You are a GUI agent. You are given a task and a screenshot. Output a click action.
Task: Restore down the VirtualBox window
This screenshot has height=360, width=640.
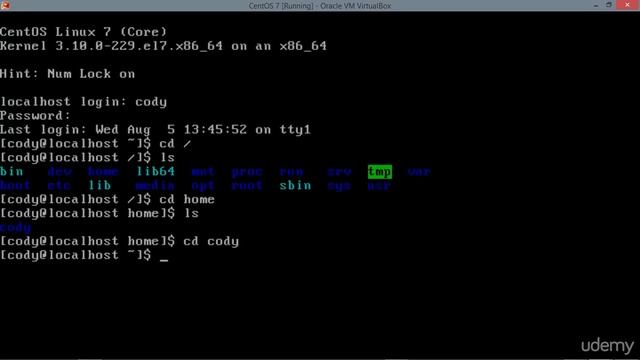pos(609,5)
